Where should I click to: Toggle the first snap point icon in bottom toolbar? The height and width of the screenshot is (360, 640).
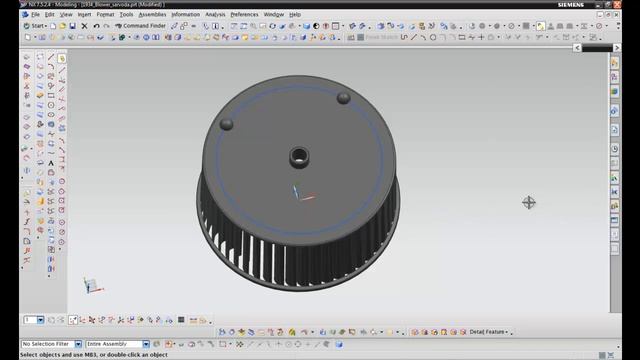[73, 320]
